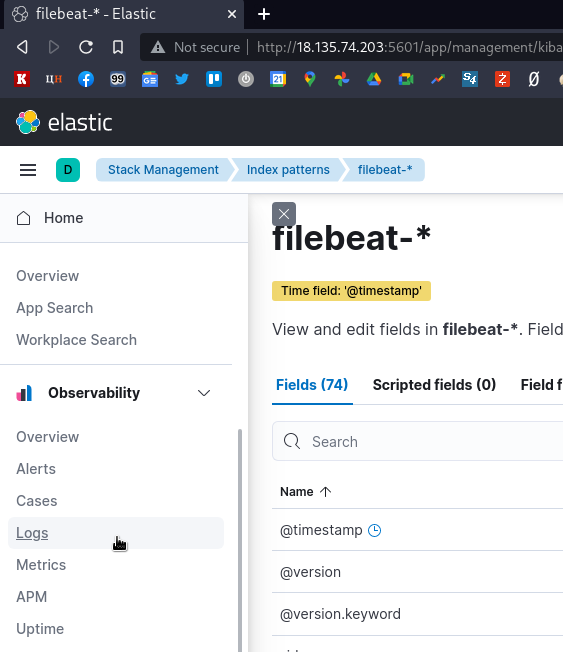This screenshot has width=563, height=652.
Task: Click the Time field '@timestamp' badge
Action: click(351, 291)
